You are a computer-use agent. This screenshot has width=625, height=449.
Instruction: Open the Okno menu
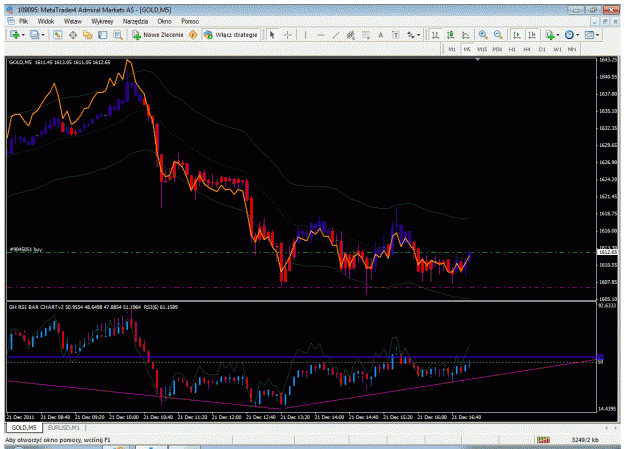coord(164,21)
